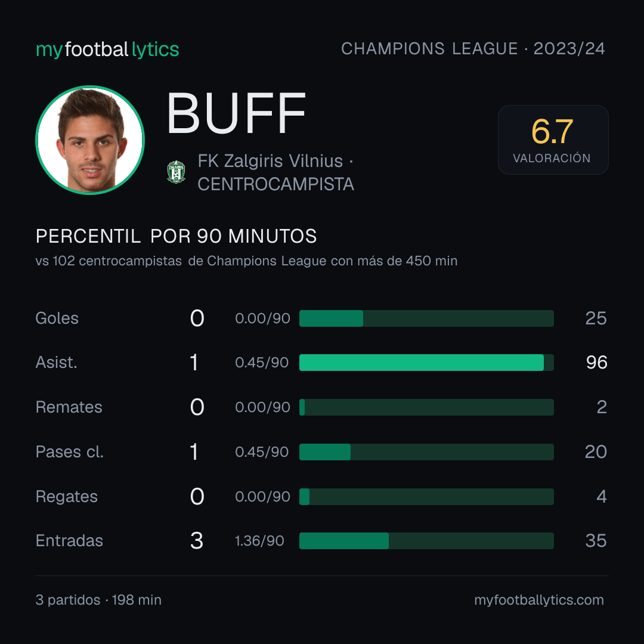Click the Asist. percentile bar

pos(426,363)
